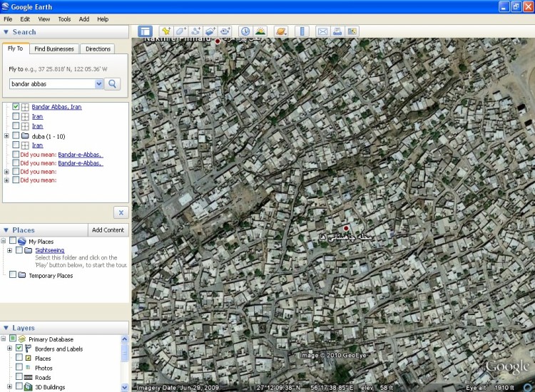This screenshot has height=392, width=535.
Task: Open the View menu
Action: pos(44,19)
